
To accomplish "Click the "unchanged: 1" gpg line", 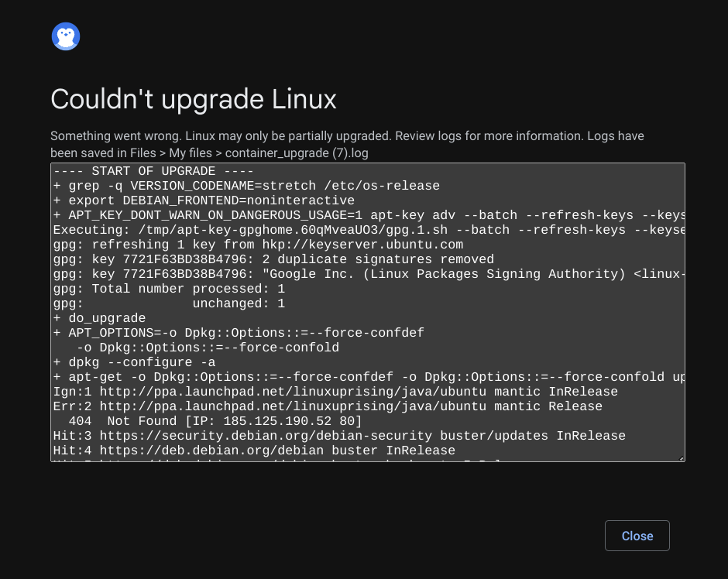I will pyautogui.click(x=169, y=304).
